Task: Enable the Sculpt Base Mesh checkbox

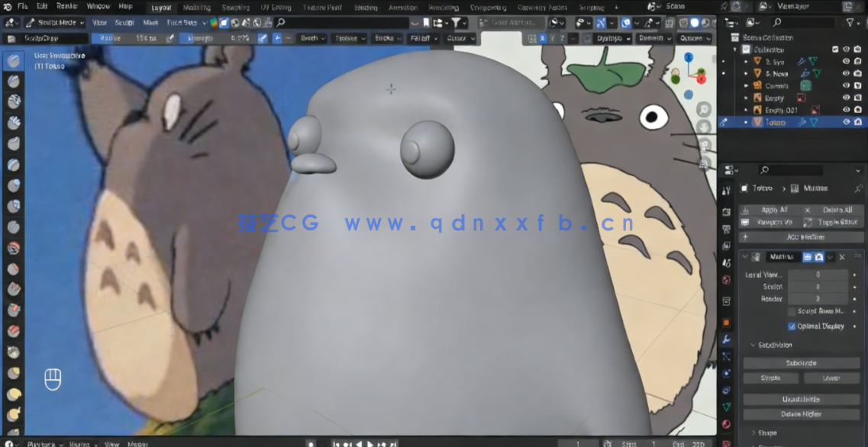Action: point(791,310)
